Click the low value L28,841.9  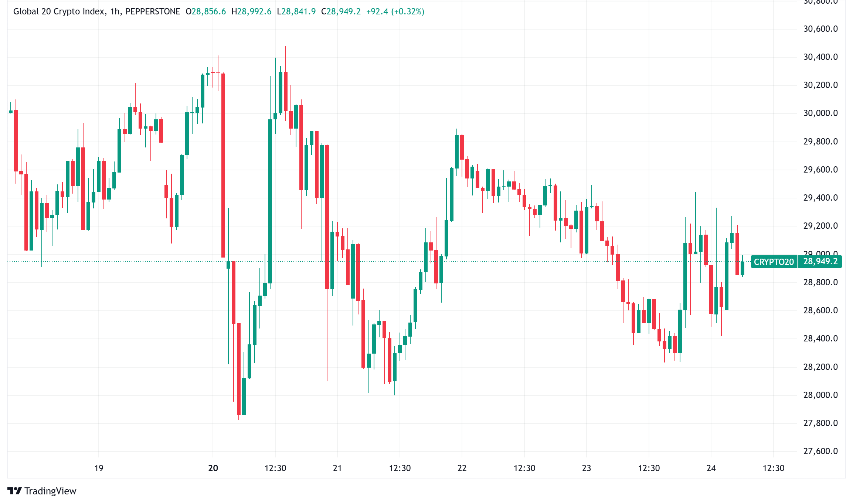pyautogui.click(x=296, y=11)
